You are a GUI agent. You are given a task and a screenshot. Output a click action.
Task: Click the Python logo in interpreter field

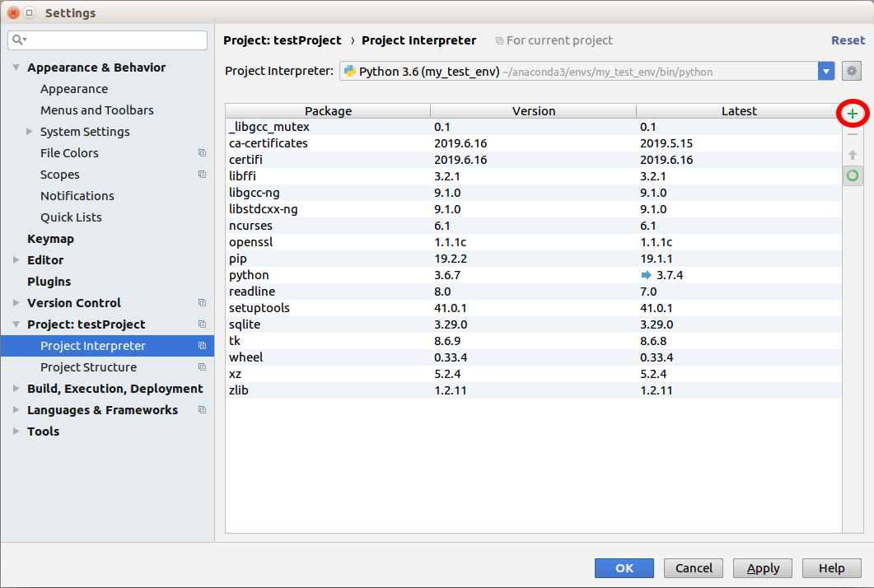[x=350, y=72]
